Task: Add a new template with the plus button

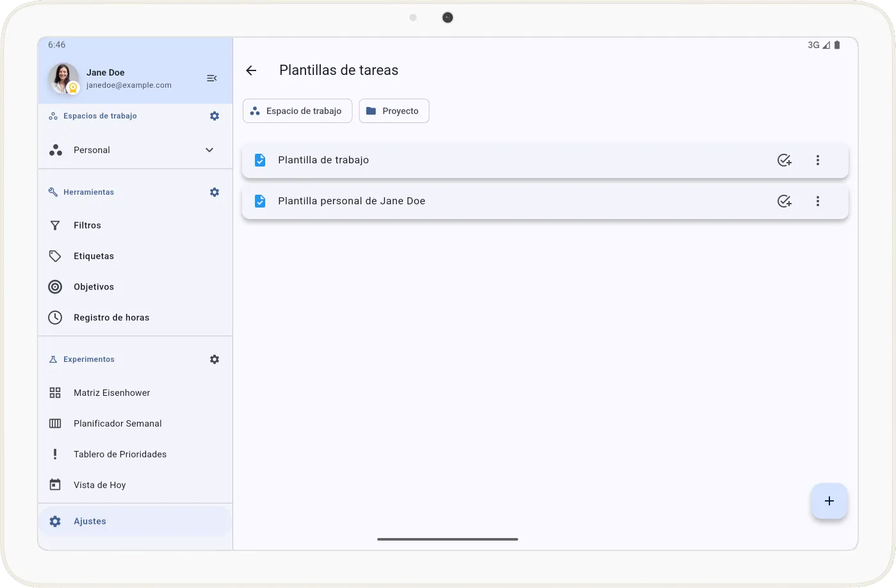Action: click(829, 501)
